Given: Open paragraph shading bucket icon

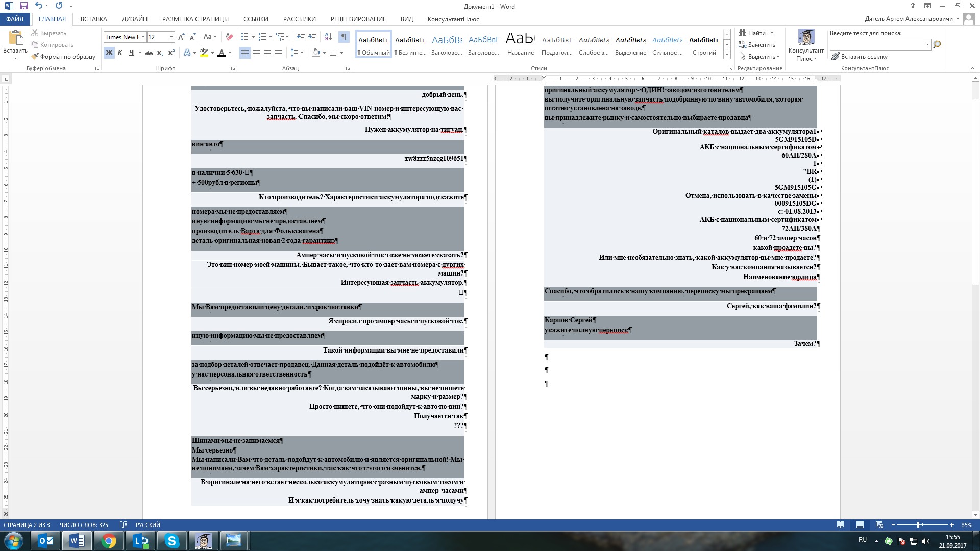Looking at the screenshot, I should pyautogui.click(x=316, y=53).
